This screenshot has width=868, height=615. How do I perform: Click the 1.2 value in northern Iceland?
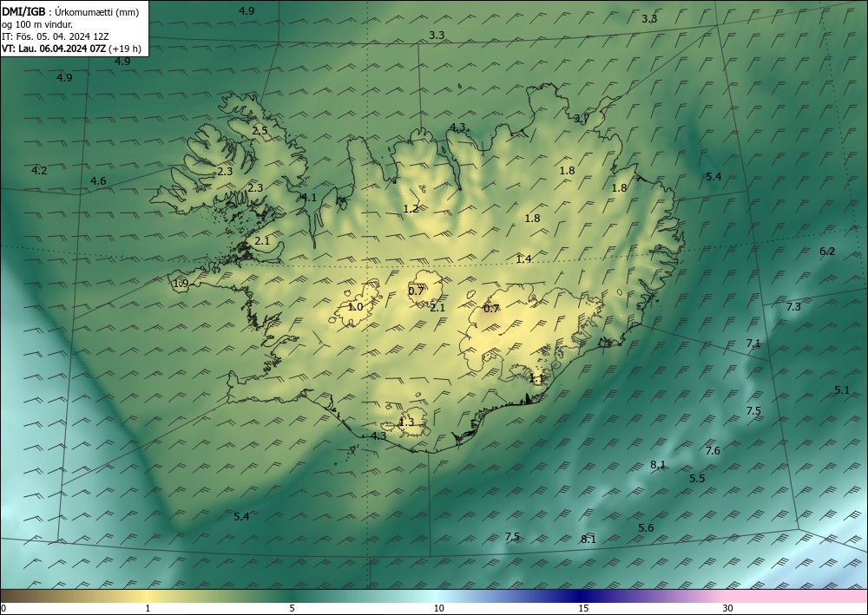(411, 208)
